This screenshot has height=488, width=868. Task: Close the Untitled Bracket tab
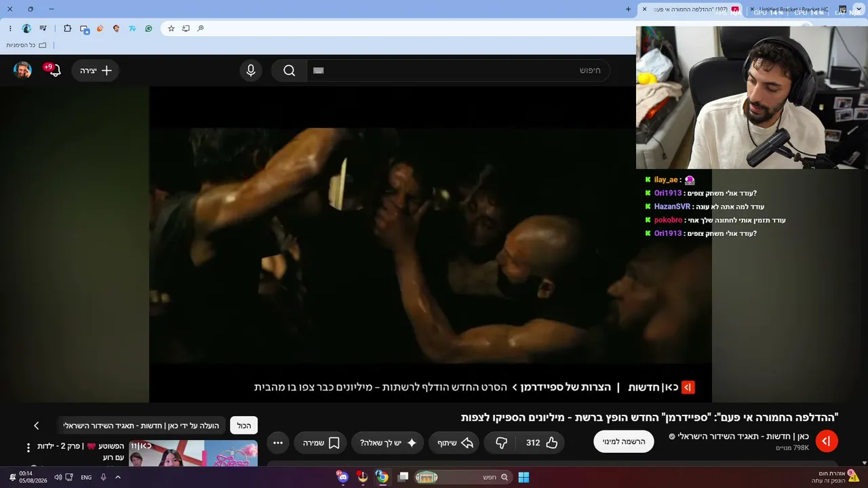[752, 9]
